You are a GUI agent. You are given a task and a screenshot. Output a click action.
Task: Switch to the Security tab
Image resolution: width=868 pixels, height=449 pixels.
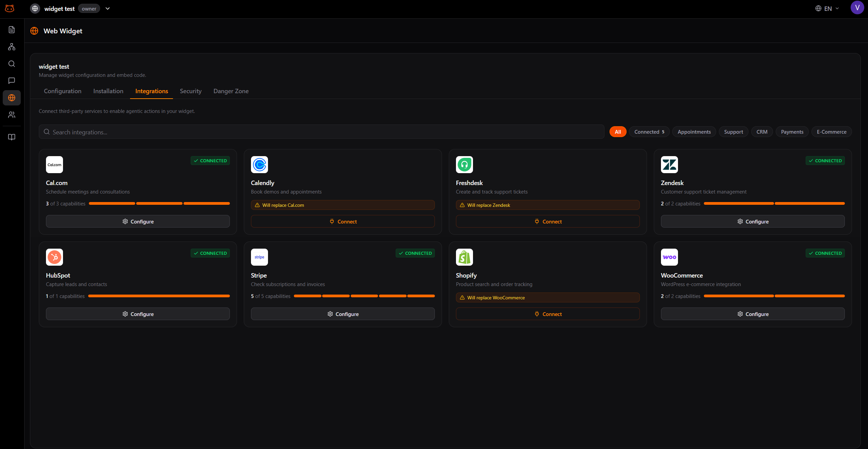click(x=191, y=91)
